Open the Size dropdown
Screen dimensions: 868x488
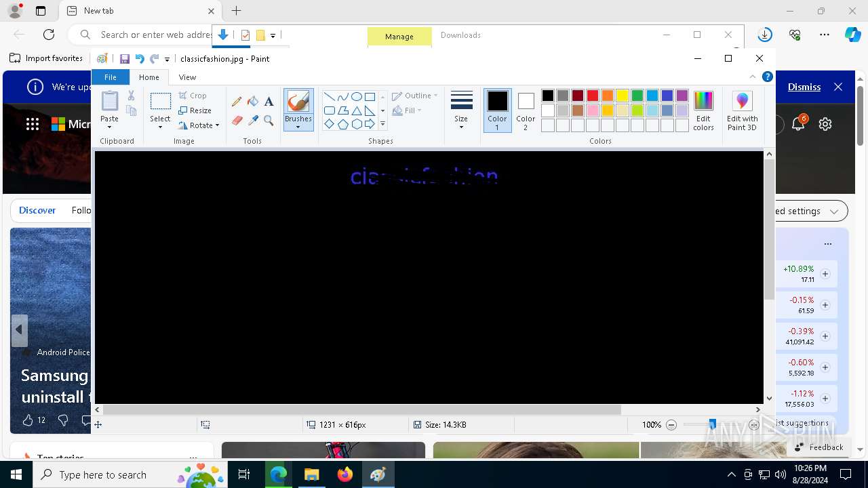click(461, 110)
